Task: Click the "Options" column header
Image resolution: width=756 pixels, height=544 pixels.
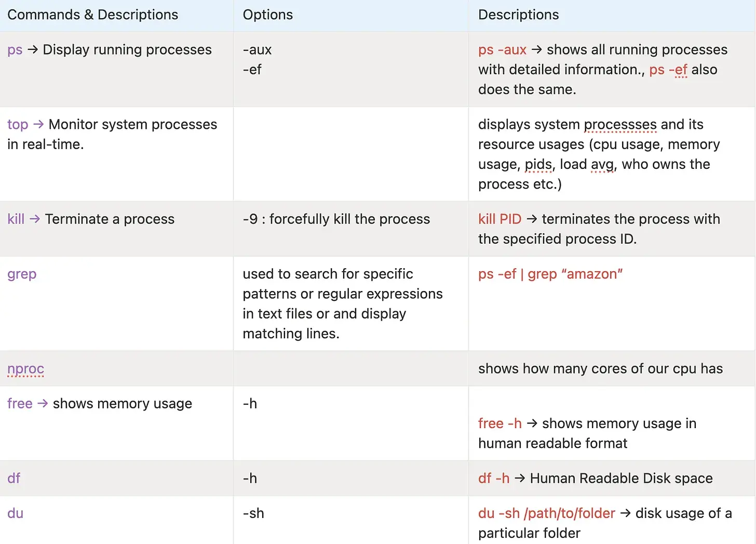Action: [x=268, y=15]
